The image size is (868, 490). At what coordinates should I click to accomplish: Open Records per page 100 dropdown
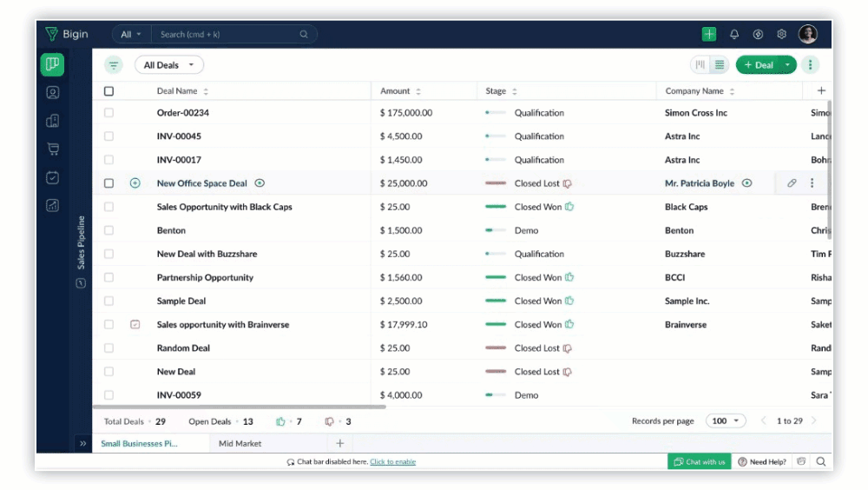click(x=726, y=420)
